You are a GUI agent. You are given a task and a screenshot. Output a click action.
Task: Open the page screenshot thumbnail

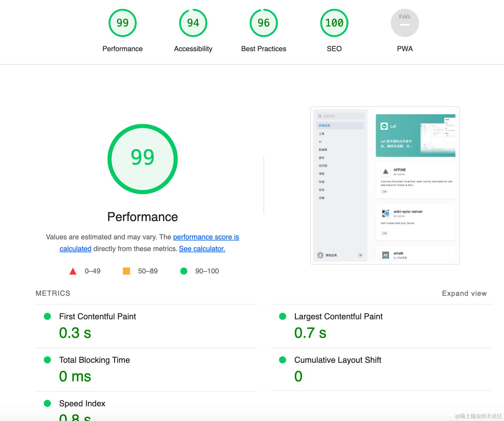tap(385, 186)
